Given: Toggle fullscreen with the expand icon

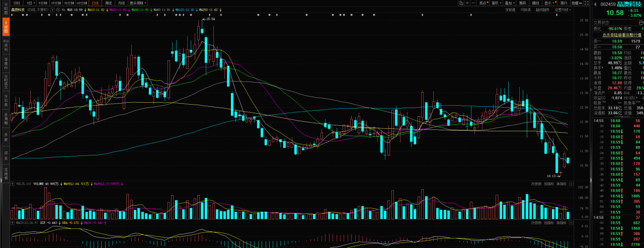Looking at the screenshot, I should (x=587, y=3).
